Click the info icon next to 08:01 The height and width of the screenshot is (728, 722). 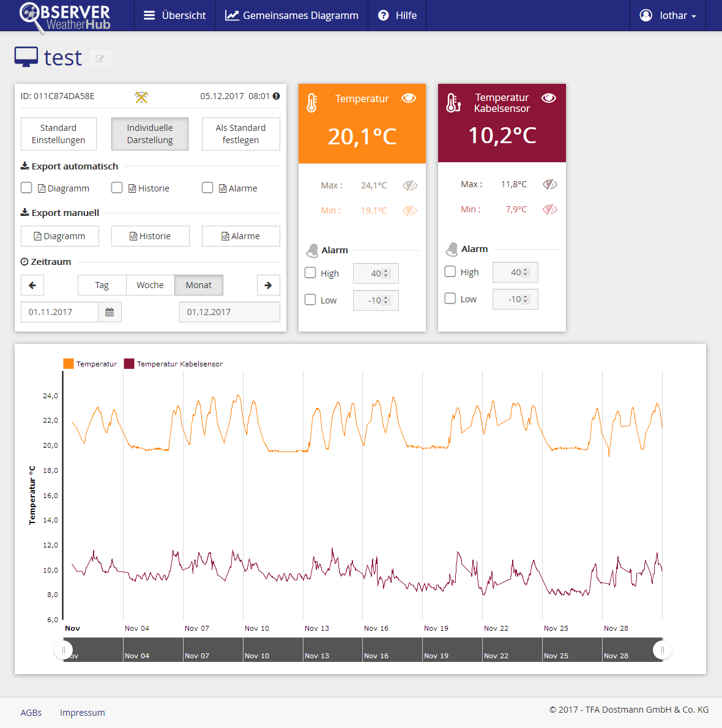tap(277, 96)
